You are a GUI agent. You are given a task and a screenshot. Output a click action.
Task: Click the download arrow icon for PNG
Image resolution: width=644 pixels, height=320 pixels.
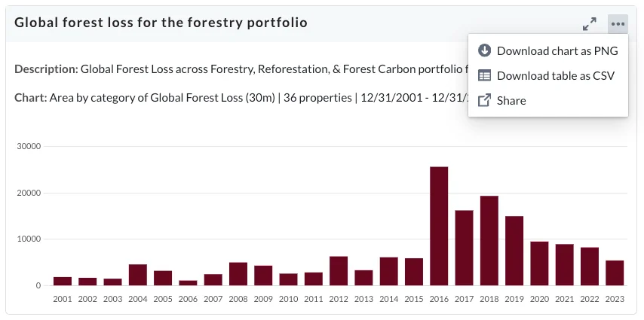[x=485, y=50]
